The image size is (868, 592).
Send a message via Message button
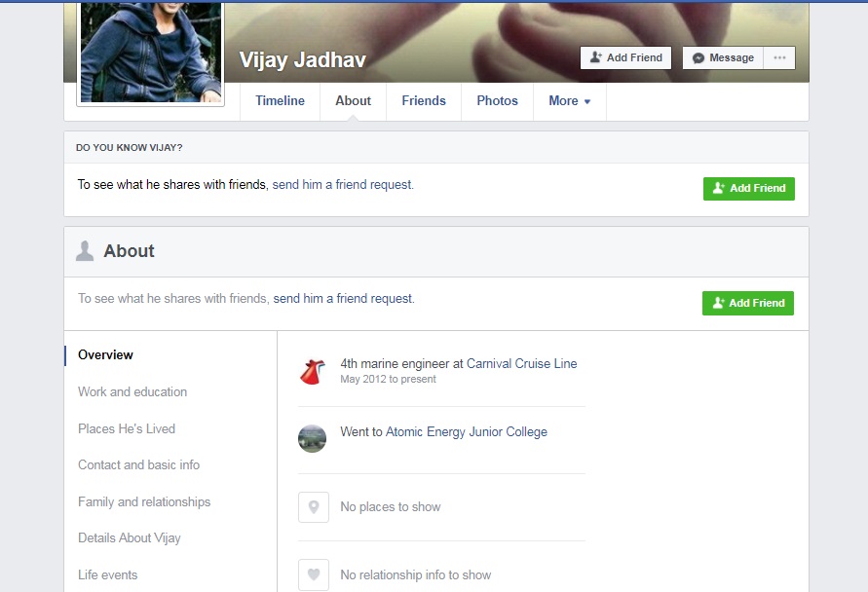(723, 57)
